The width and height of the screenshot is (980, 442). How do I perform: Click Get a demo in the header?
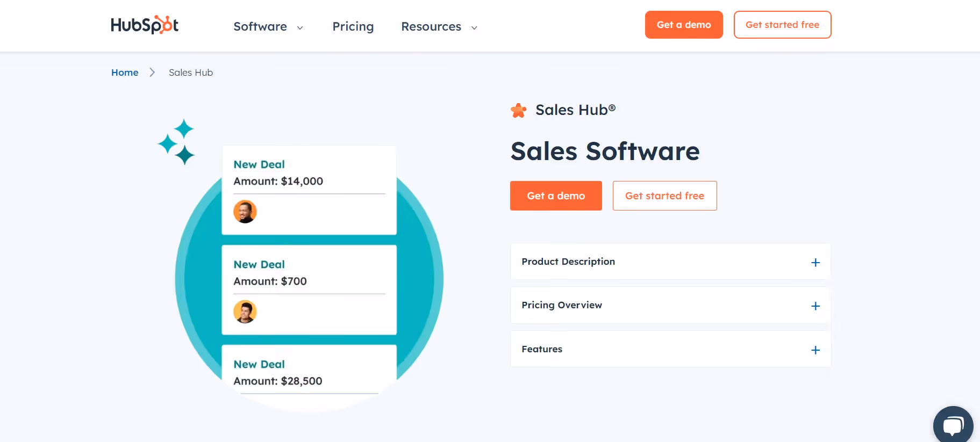point(684,25)
